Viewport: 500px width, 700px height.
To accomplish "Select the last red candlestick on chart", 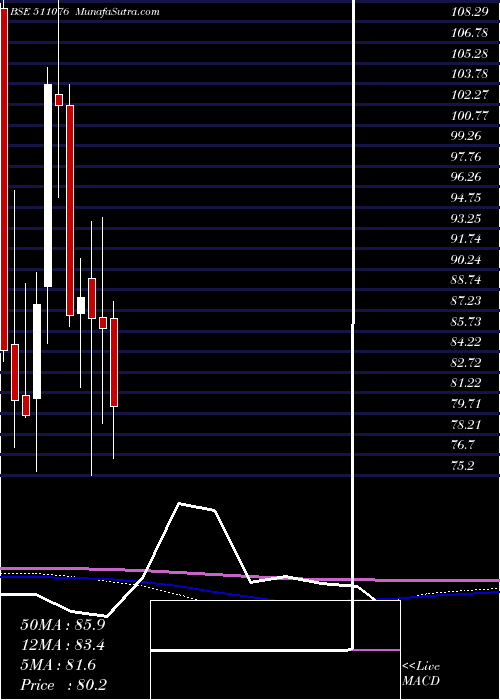I will [114, 362].
